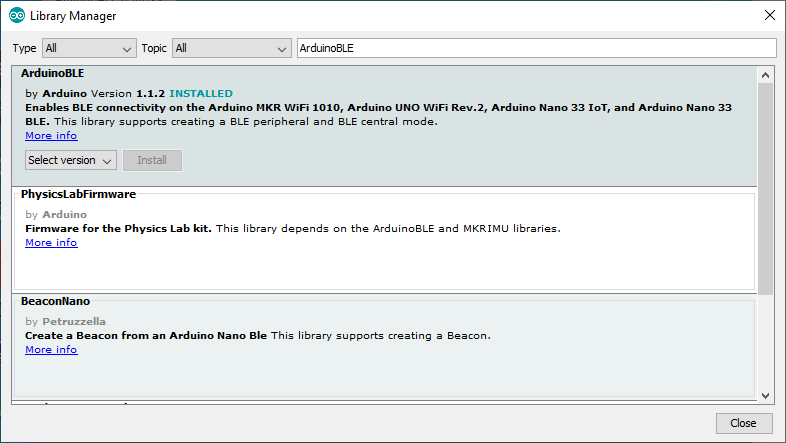Open the Type filter dropdown

pos(89,48)
